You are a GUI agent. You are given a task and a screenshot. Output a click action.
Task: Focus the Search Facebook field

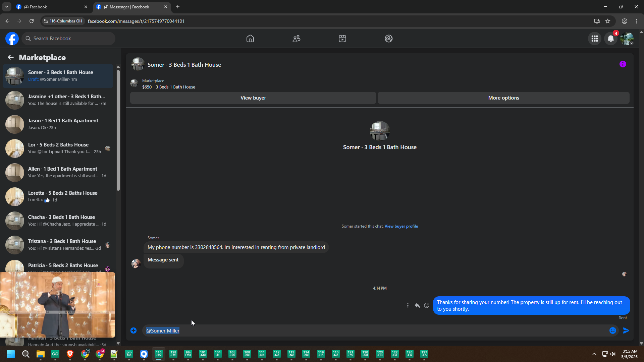click(x=69, y=39)
